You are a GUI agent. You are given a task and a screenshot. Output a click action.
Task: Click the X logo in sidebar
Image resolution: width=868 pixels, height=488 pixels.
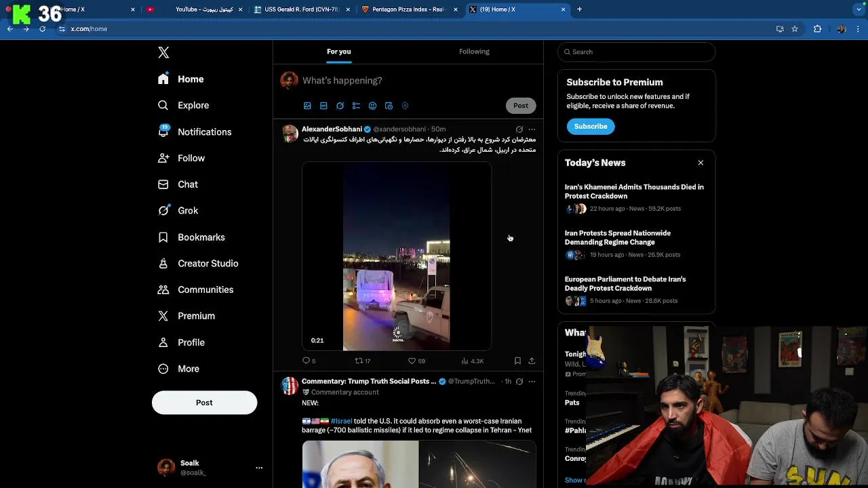[163, 52]
